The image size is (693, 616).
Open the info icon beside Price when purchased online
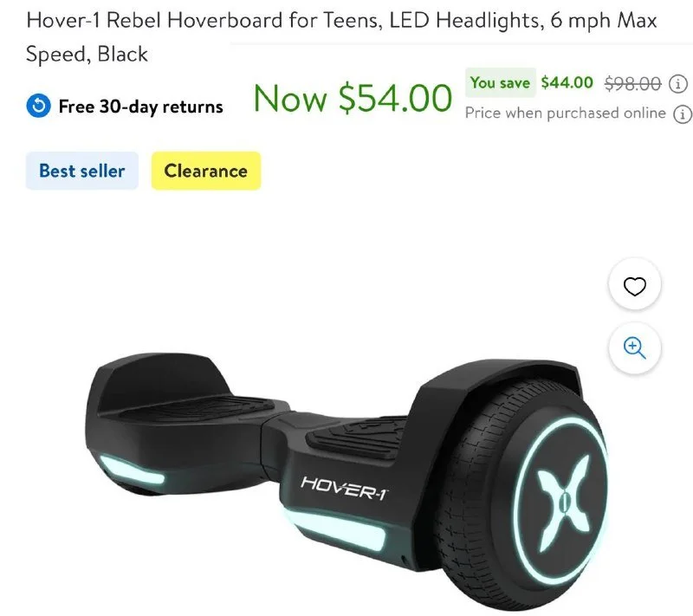point(683,114)
